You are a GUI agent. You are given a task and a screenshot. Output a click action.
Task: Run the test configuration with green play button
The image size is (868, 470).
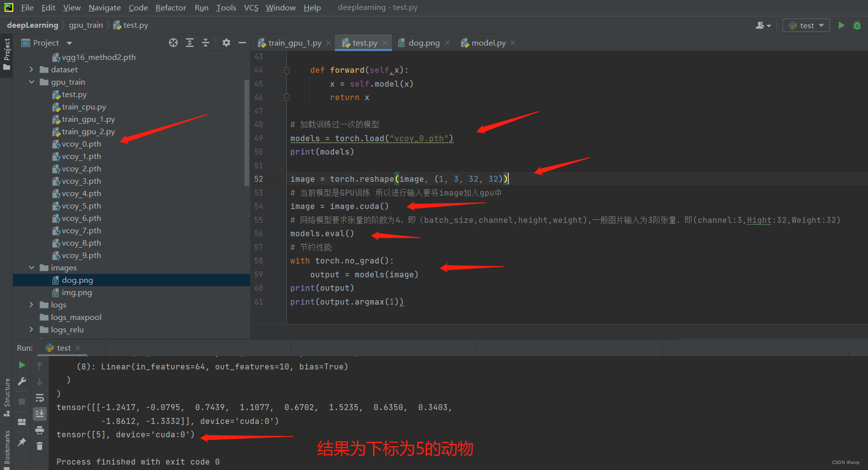click(841, 25)
